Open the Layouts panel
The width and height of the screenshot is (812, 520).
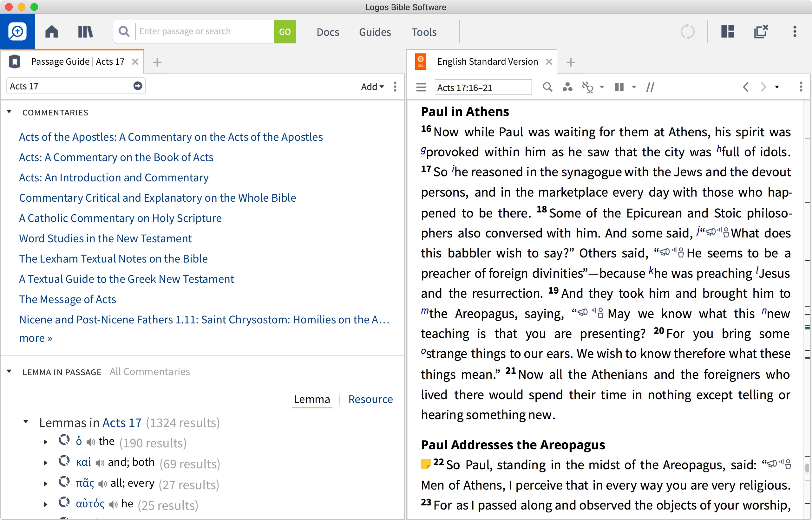click(x=728, y=31)
